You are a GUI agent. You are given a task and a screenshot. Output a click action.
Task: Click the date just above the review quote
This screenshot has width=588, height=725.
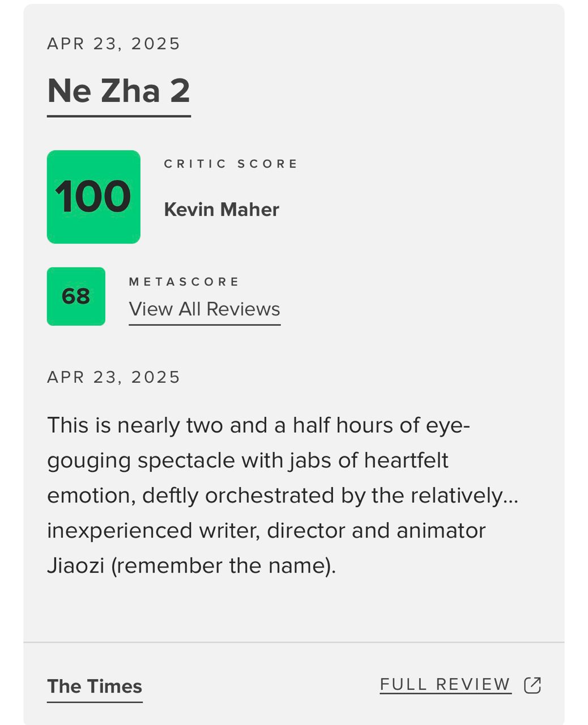(113, 377)
